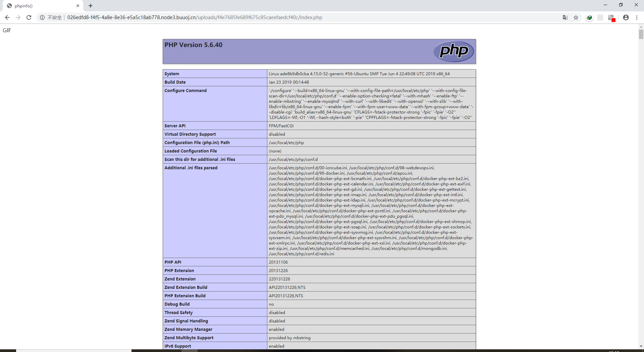
Task: Click the gray shield extension icon
Action: tap(600, 17)
